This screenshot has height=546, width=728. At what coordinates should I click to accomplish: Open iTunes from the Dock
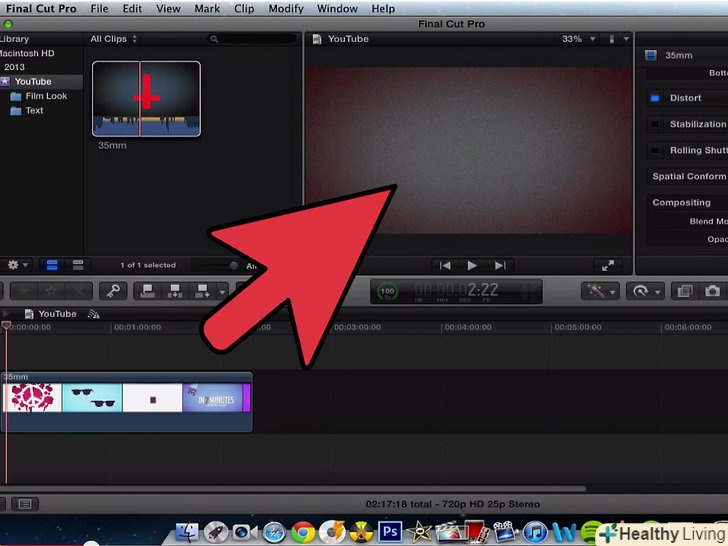535,533
